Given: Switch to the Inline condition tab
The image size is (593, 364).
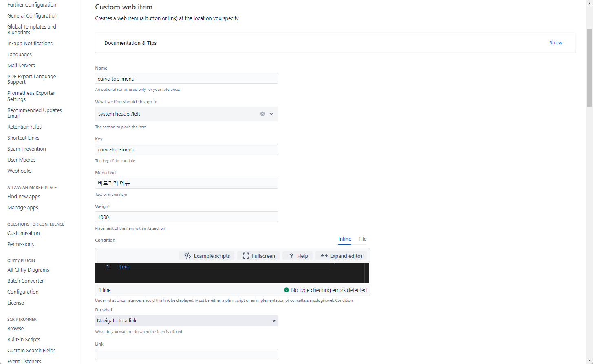Looking at the screenshot, I should click(345, 239).
